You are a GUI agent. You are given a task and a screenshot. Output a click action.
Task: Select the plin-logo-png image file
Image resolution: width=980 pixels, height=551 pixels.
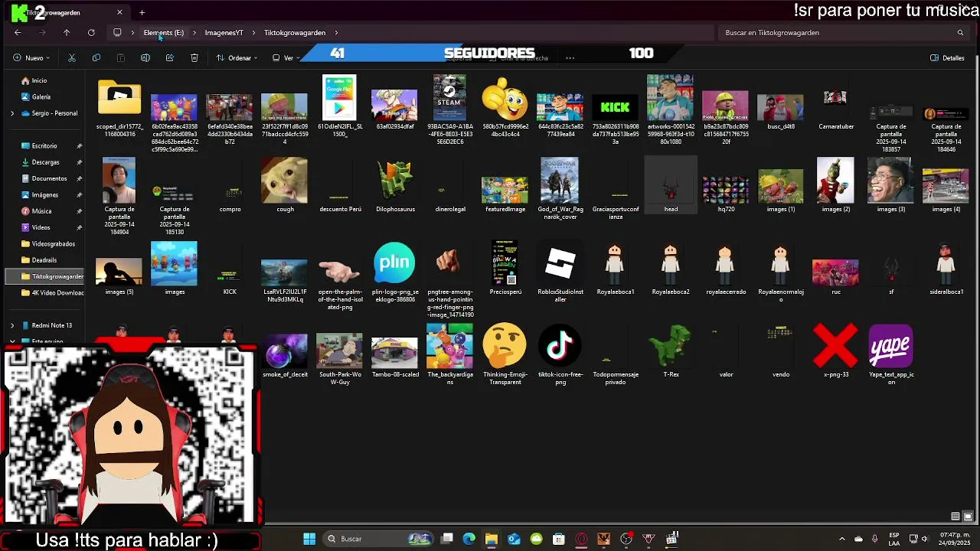(394, 272)
